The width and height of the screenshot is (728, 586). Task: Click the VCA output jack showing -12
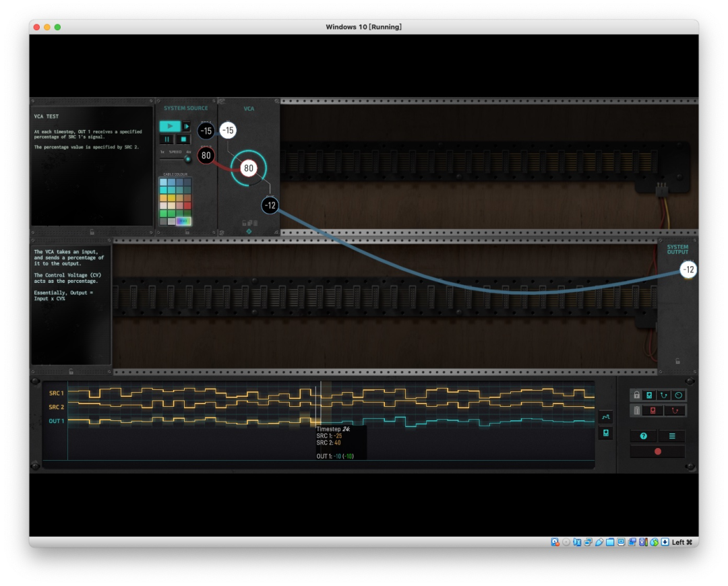270,205
